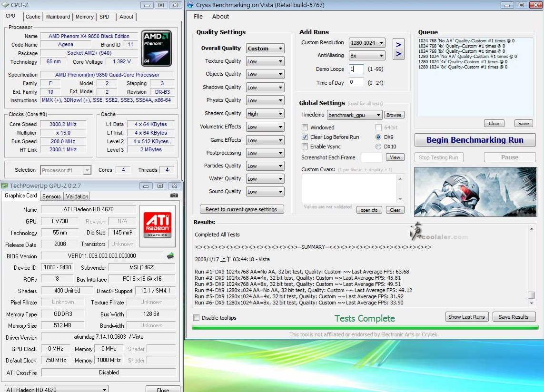
Task: Click the AMD Phenom logo in CPU-Z
Action: click(156, 48)
